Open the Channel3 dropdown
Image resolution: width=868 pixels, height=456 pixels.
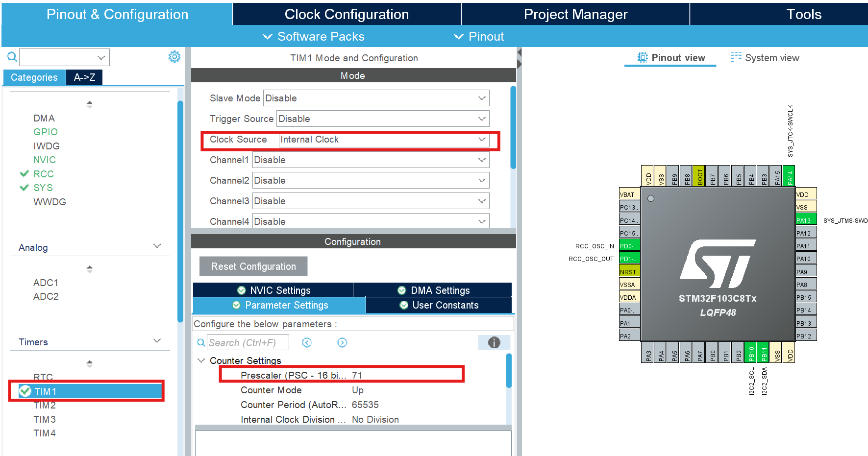pyautogui.click(x=371, y=201)
